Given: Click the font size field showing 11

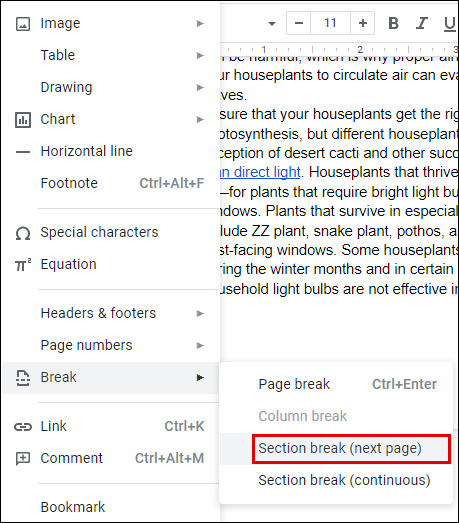Looking at the screenshot, I should (x=330, y=23).
